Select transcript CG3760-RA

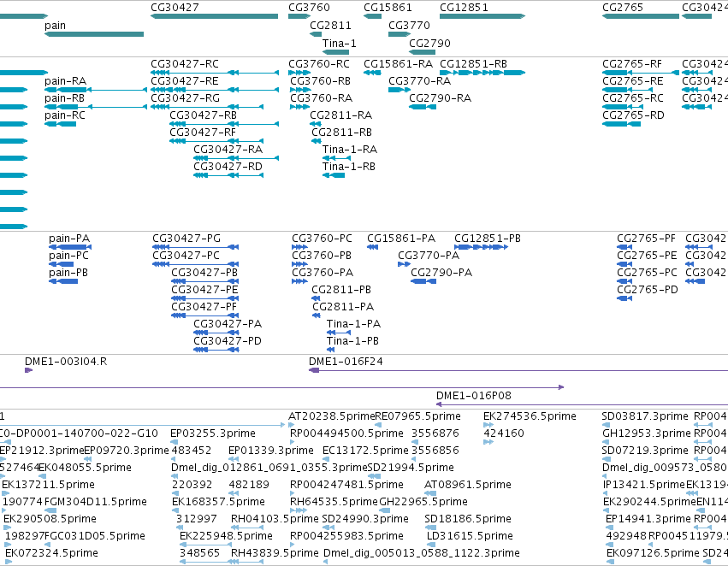(300, 107)
